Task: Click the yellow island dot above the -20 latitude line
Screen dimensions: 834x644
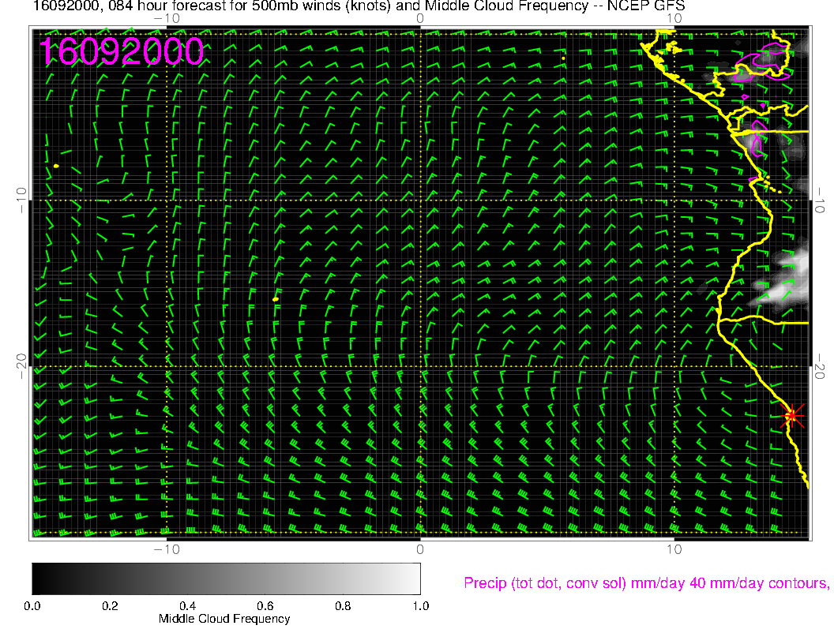Action: [276, 299]
